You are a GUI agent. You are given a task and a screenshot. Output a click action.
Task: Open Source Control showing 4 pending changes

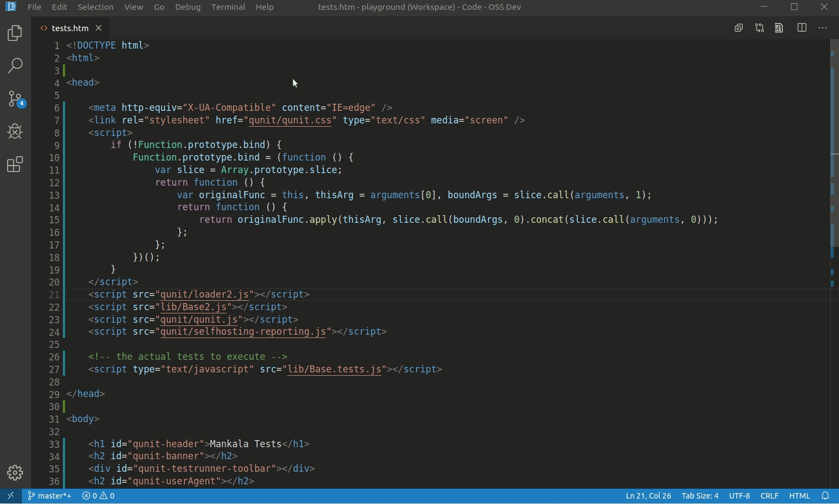click(x=15, y=99)
